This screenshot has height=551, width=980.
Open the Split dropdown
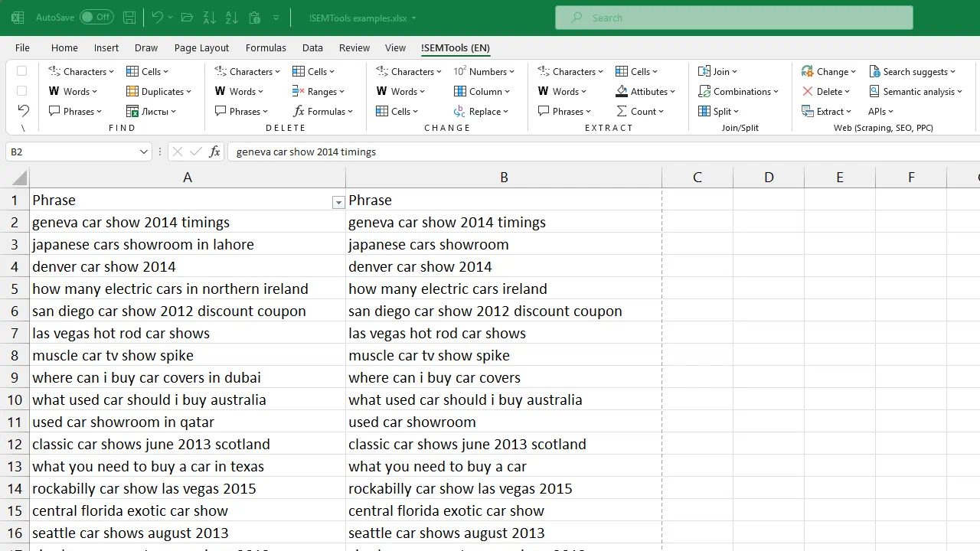(718, 111)
